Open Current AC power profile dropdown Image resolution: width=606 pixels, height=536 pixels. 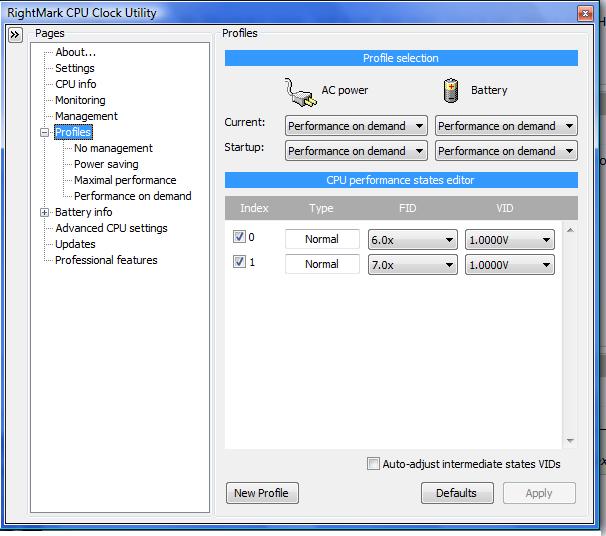click(356, 126)
